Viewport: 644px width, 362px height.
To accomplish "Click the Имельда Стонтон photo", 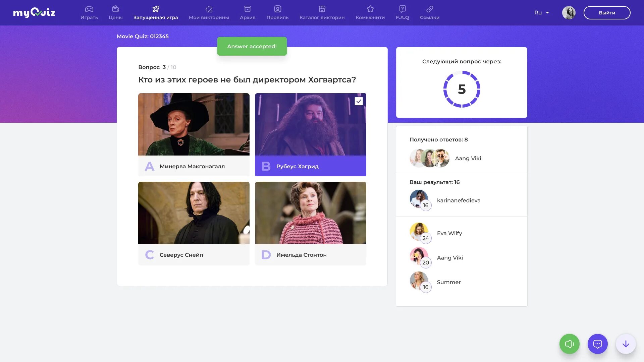I will [311, 213].
